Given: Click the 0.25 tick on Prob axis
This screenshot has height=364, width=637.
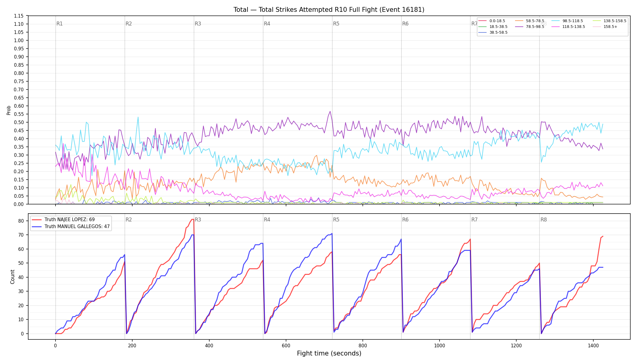Looking at the screenshot, I should 19,163.
